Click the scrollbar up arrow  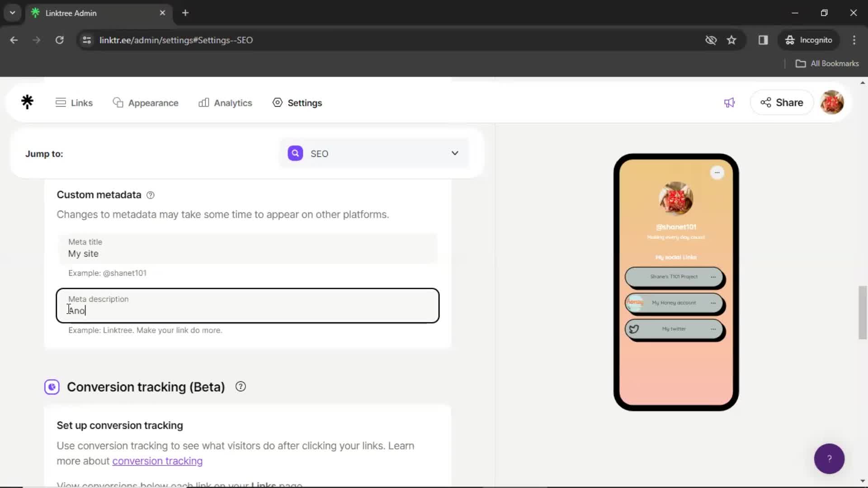(863, 83)
